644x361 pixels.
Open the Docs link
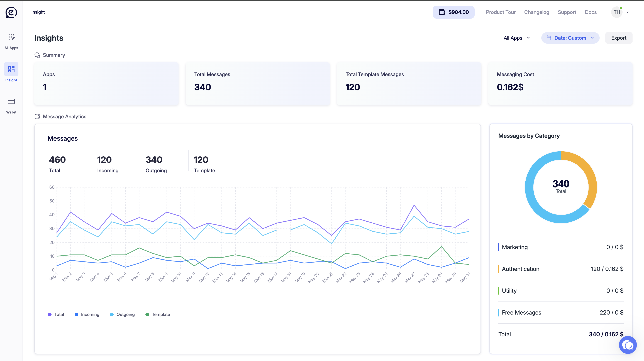click(x=591, y=12)
